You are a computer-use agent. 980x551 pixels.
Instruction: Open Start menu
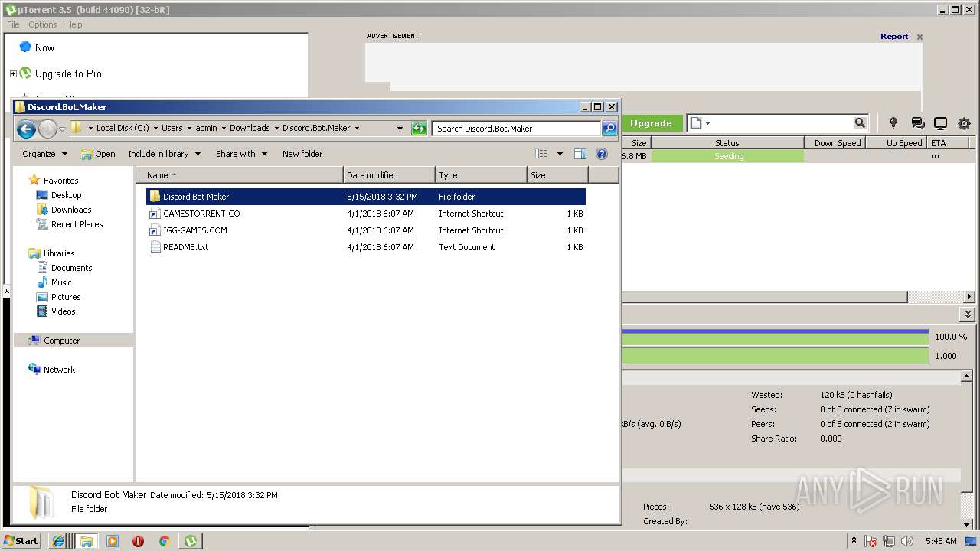tap(21, 540)
